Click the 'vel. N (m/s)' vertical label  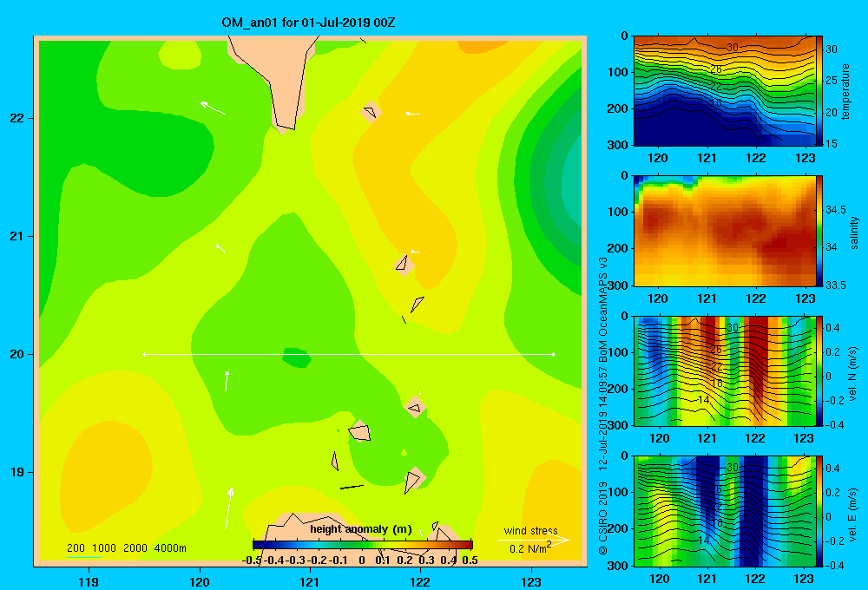coord(852,374)
